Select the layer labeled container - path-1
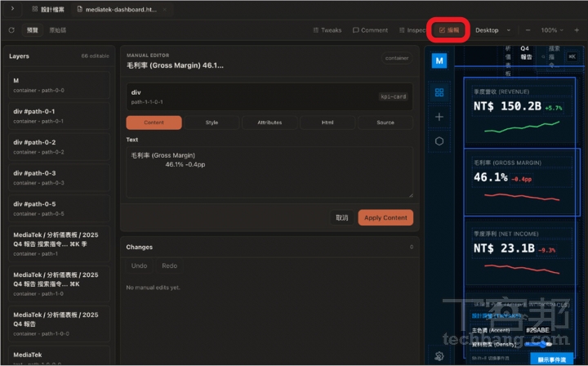 [59, 243]
